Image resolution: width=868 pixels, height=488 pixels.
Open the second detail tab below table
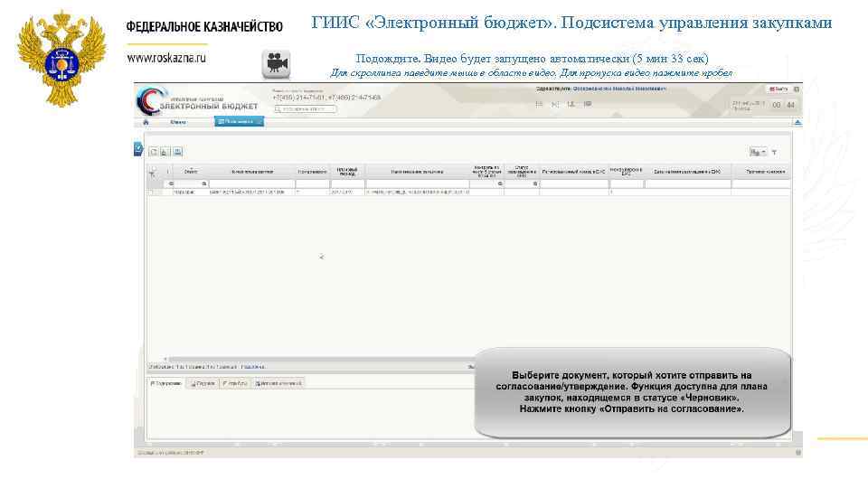[203, 383]
